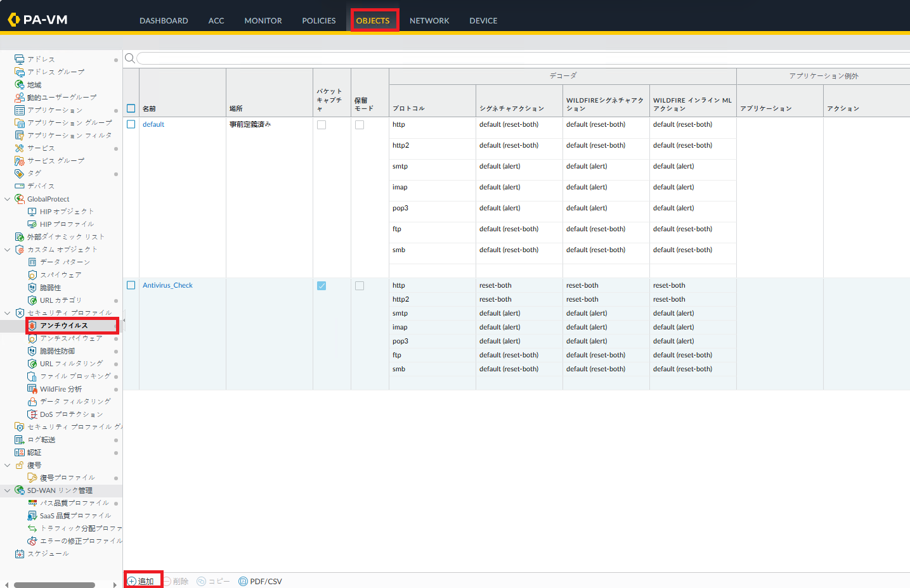Click the DoS プロテクション icon
Screen dimensions: 910x588
32,414
